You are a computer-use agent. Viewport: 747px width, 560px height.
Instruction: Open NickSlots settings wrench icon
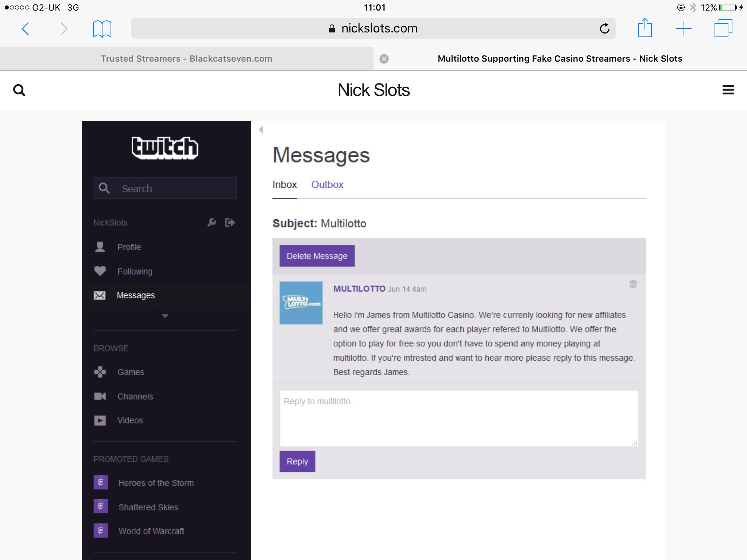pyautogui.click(x=212, y=222)
